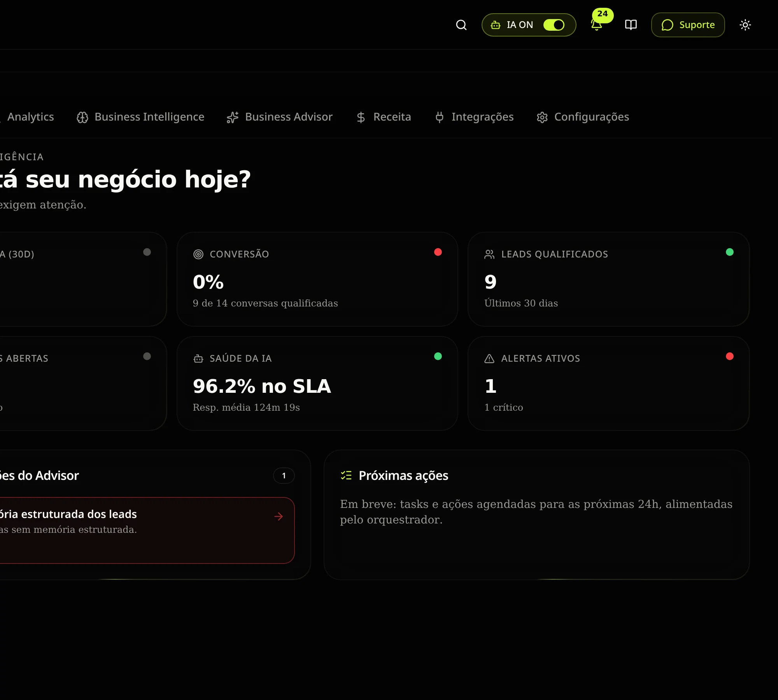Click the LEADS QUALIFICADOS card title
This screenshot has width=778, height=700.
click(x=554, y=254)
